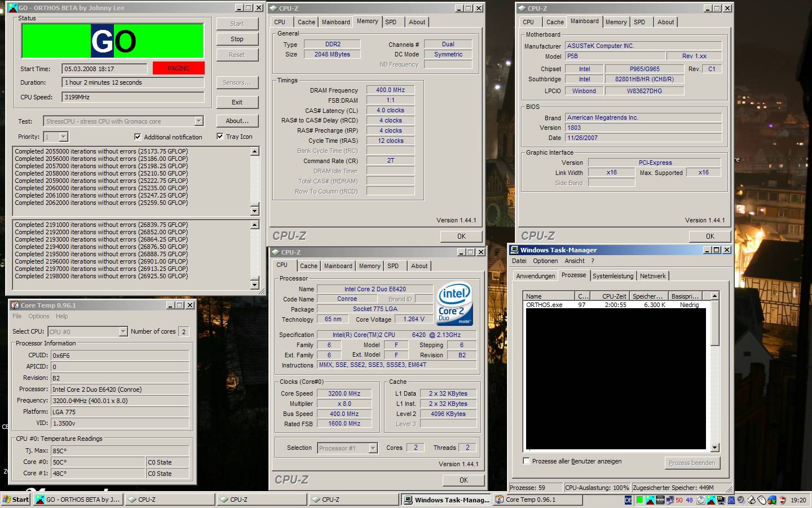Click OK in CPU-Z Mainboard window

click(710, 237)
